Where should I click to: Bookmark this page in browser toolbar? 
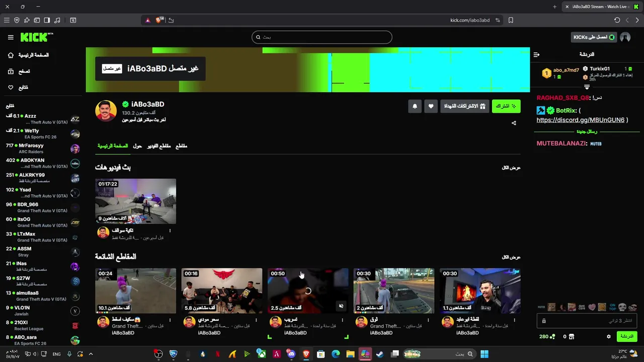click(511, 20)
